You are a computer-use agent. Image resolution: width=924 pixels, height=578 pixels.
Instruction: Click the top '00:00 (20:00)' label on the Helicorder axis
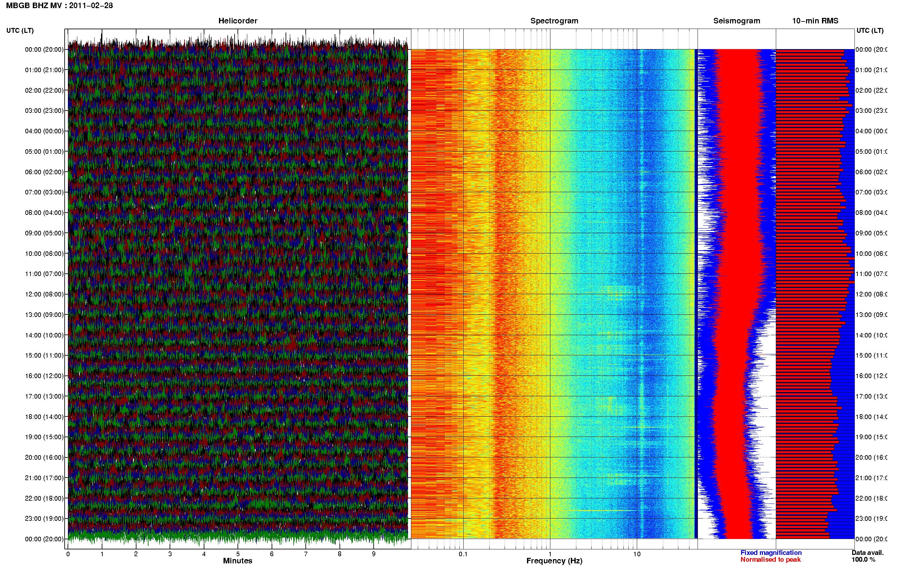click(44, 49)
